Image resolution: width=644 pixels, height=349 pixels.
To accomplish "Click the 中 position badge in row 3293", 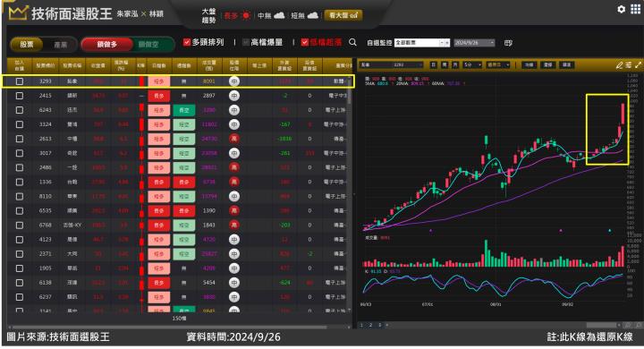I will pos(234,81).
